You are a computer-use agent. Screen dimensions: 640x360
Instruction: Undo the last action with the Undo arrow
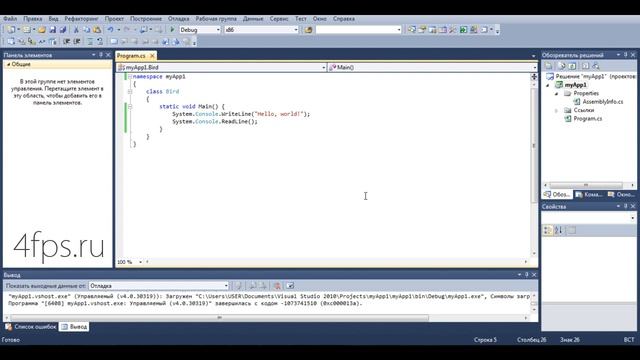pyautogui.click(x=110, y=30)
